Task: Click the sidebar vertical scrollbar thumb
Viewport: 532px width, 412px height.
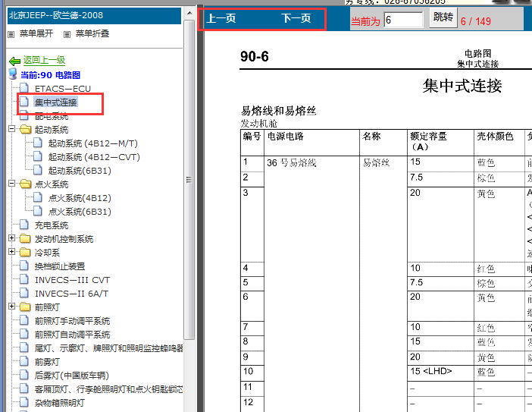Action: [x=189, y=180]
